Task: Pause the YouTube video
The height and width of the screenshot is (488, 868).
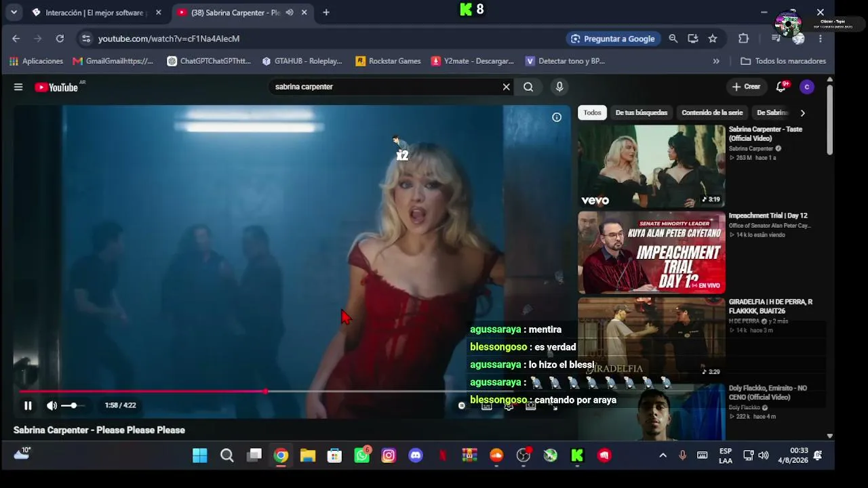Action: coord(28,405)
